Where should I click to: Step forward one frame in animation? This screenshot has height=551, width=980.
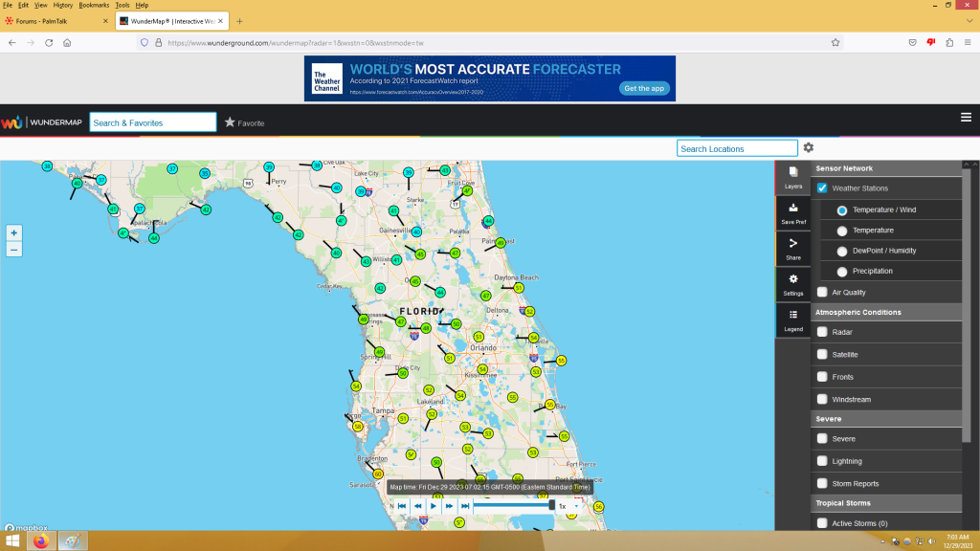tap(449, 506)
